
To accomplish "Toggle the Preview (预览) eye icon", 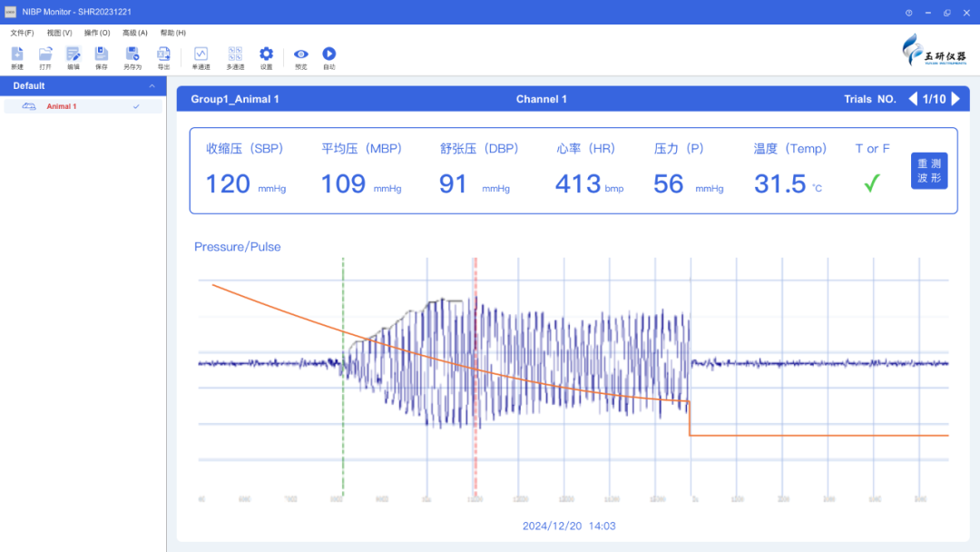I will coord(301,54).
